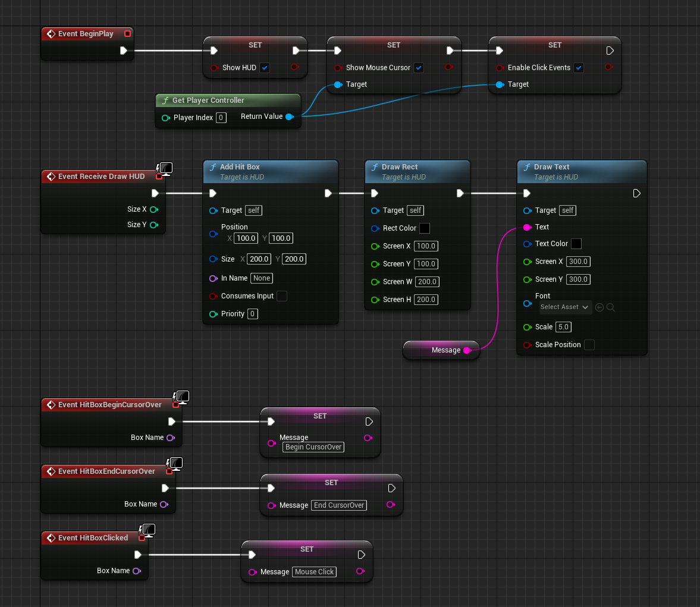Click the Scale value field showing 5.0

point(563,327)
